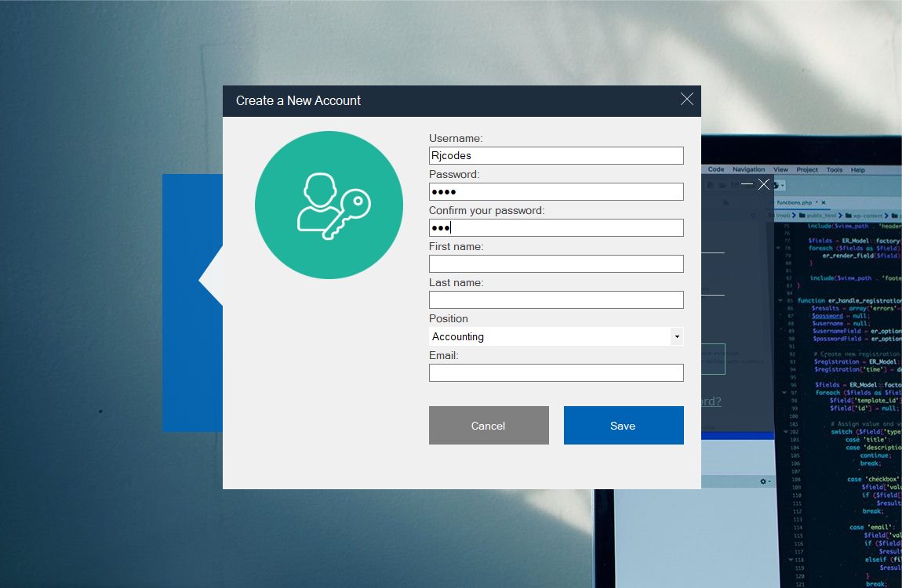Open the View menu in the background editor

coord(780,169)
